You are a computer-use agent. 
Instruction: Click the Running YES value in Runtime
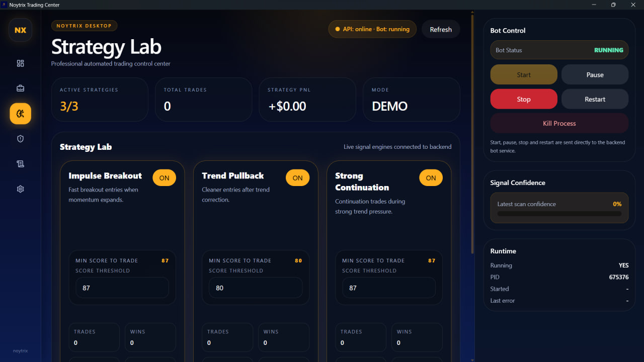pyautogui.click(x=624, y=265)
